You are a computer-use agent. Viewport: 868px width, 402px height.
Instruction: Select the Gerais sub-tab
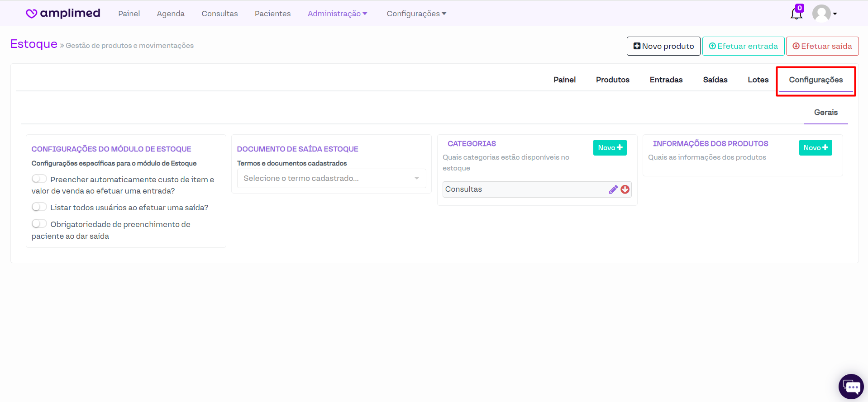coord(825,112)
